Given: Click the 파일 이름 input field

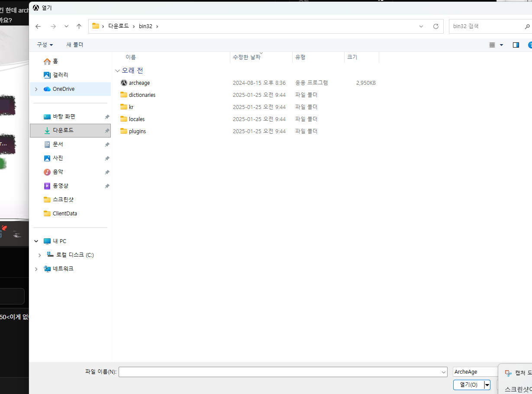Looking at the screenshot, I should [279, 372].
